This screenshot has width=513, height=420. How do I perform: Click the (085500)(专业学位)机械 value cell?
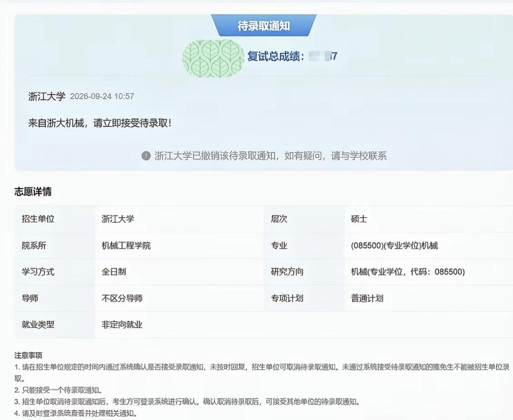tap(429, 245)
